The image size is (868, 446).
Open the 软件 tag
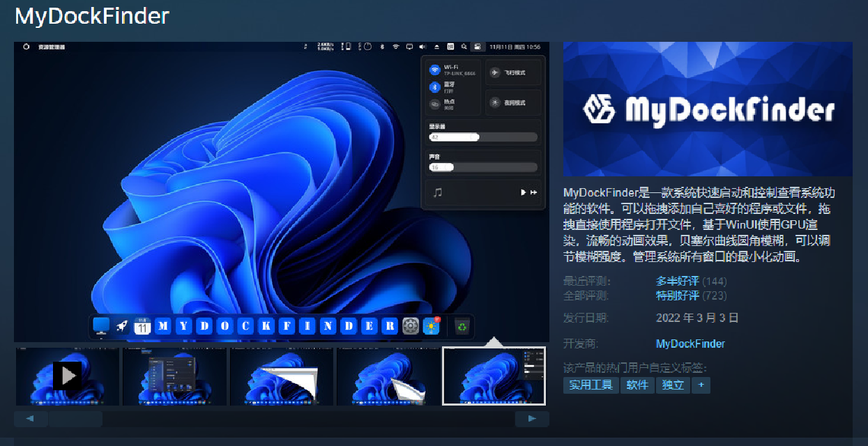[637, 385]
